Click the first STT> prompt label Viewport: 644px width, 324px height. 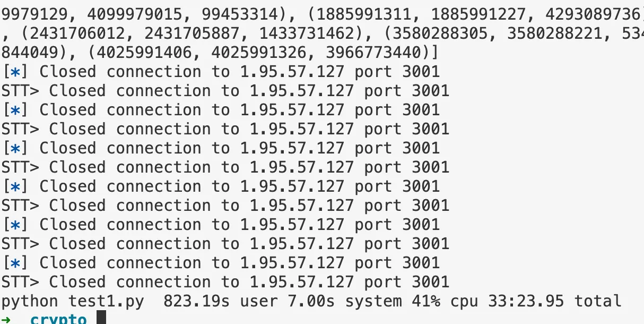point(20,91)
